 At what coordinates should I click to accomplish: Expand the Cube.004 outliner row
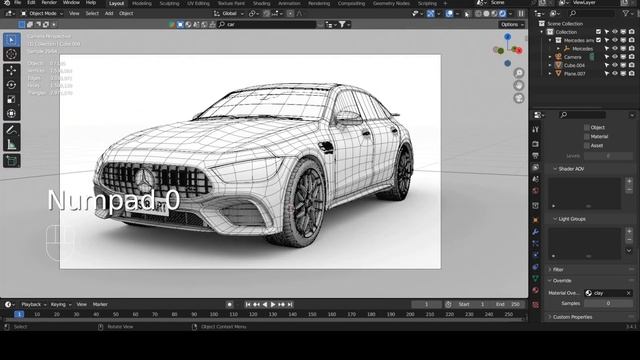click(550, 65)
